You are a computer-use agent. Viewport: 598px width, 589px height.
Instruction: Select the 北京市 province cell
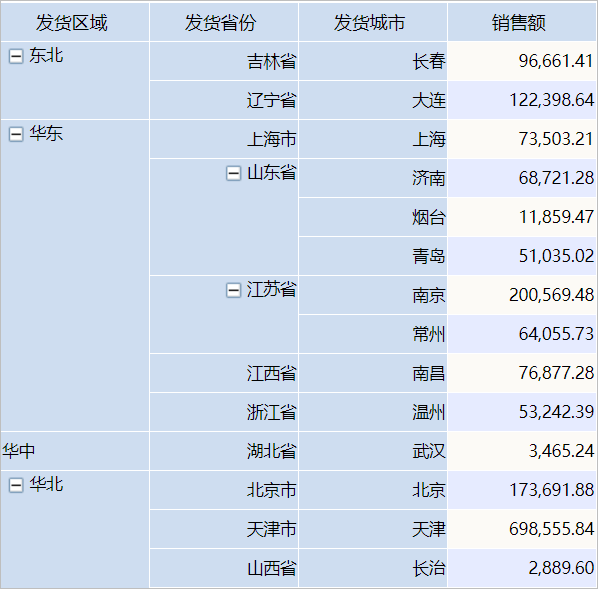point(224,490)
